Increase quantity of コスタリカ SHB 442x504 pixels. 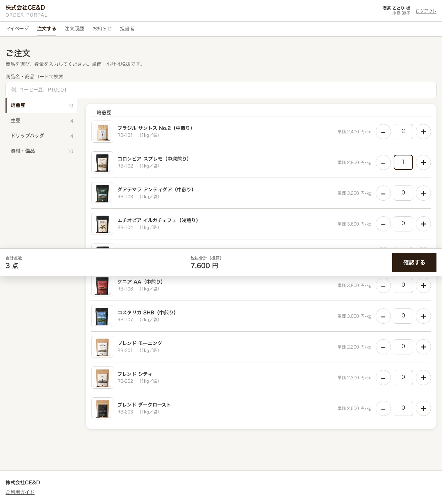tap(423, 316)
